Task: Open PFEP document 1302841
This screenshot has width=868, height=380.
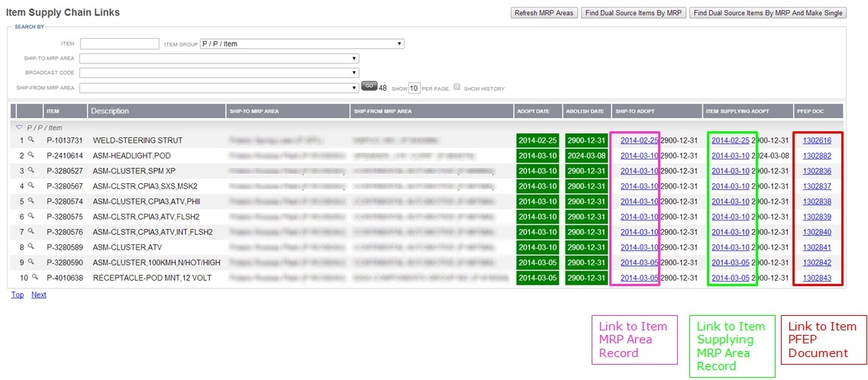Action: tap(817, 247)
